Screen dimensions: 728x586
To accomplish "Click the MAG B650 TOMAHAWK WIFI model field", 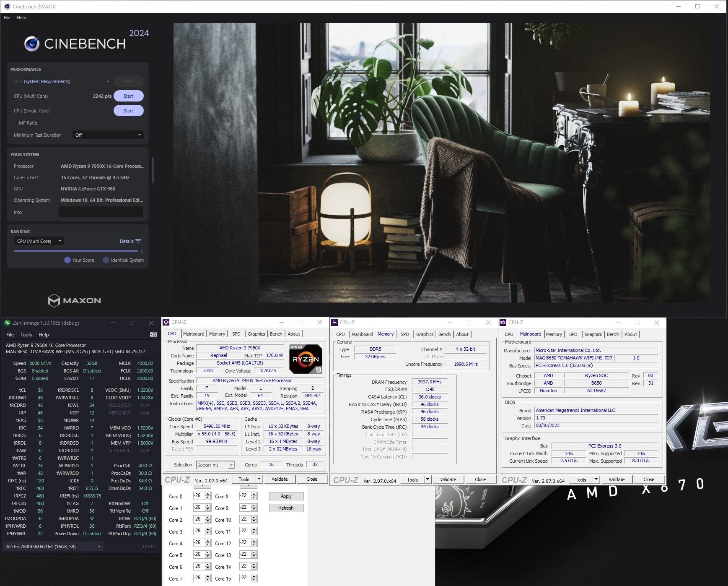I will pos(574,358).
